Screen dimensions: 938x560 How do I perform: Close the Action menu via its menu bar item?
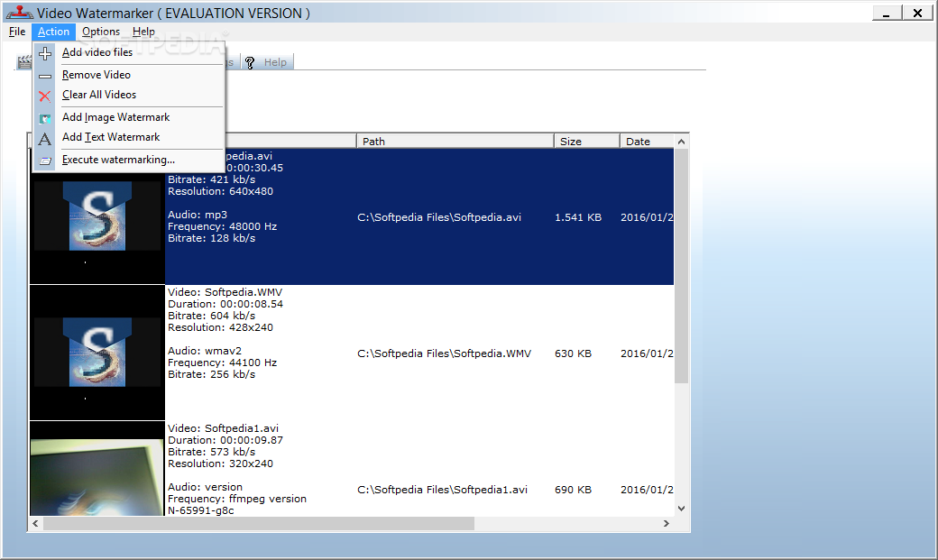pos(53,32)
